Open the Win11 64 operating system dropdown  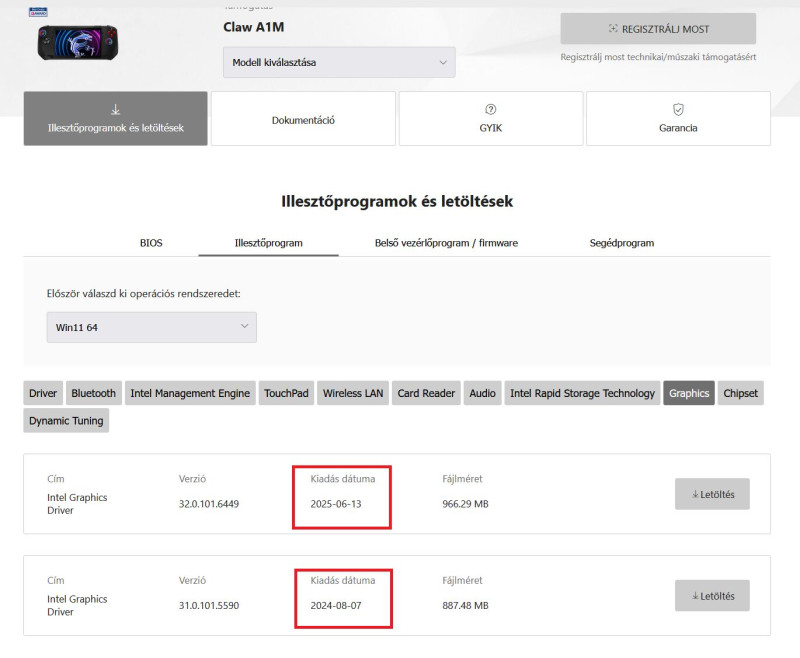pos(152,327)
